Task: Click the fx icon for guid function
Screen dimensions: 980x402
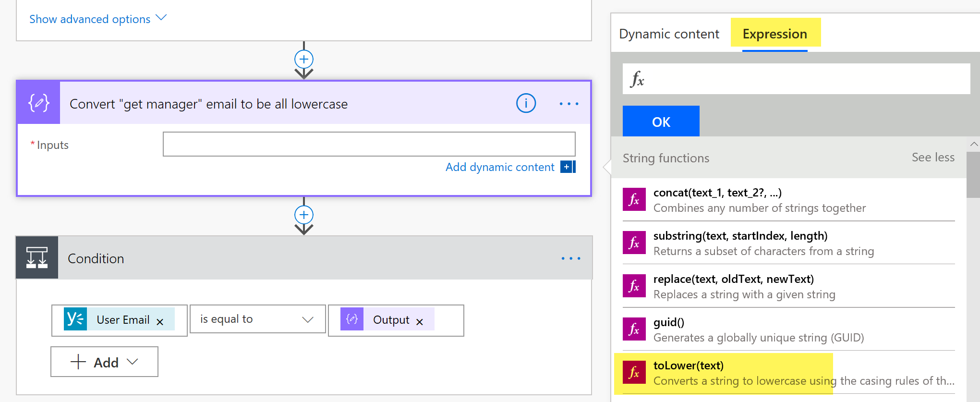Action: pos(634,329)
